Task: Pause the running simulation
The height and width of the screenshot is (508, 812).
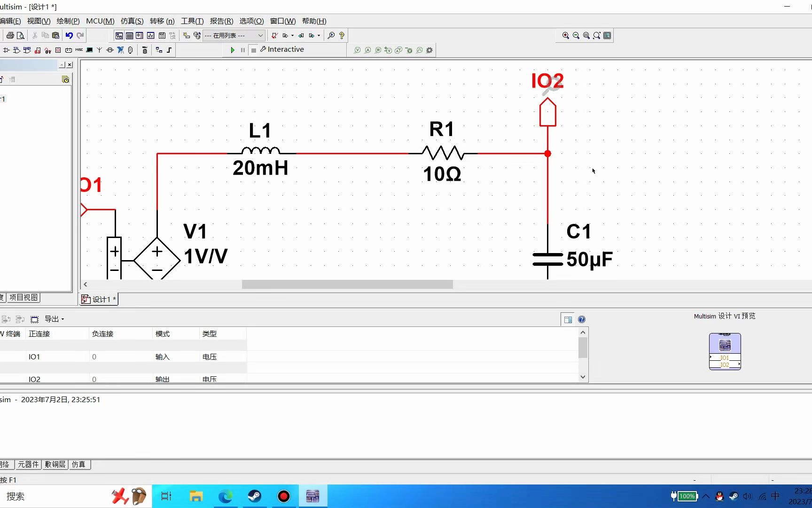Action: point(242,50)
